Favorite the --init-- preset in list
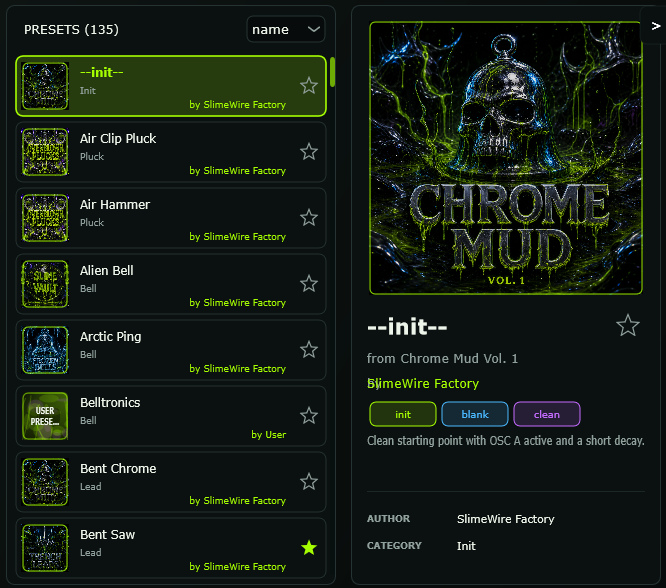The width and height of the screenshot is (666, 588). click(309, 86)
